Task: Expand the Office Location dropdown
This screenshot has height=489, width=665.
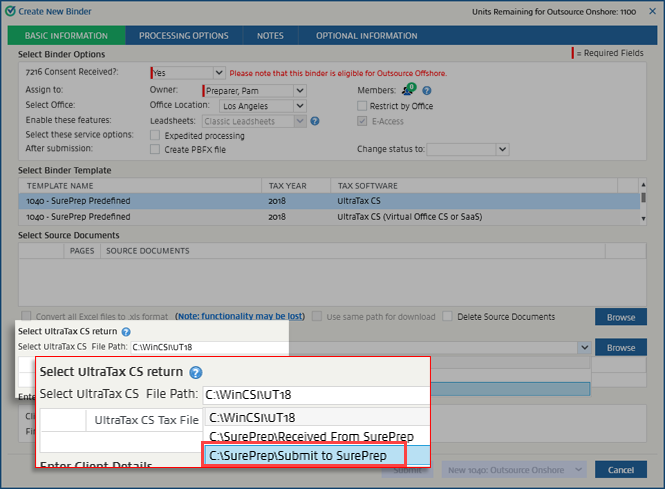Action: tap(300, 106)
